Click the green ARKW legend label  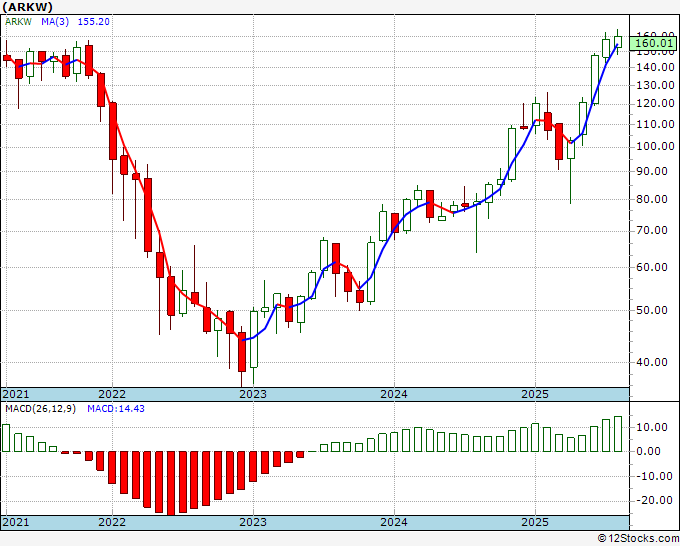(x=19, y=22)
